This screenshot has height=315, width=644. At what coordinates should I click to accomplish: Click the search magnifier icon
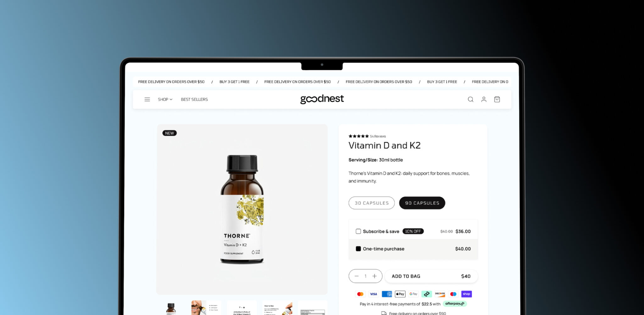(470, 99)
